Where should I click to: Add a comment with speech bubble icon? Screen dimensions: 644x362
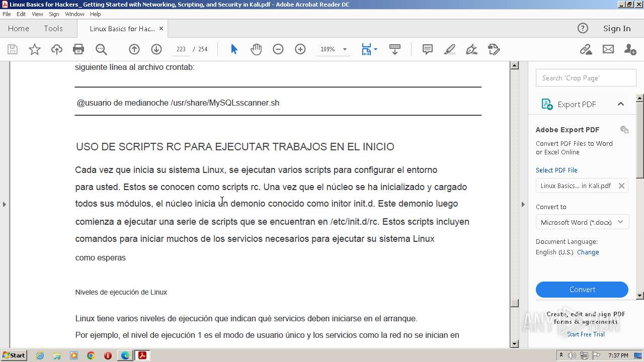pyautogui.click(x=428, y=49)
